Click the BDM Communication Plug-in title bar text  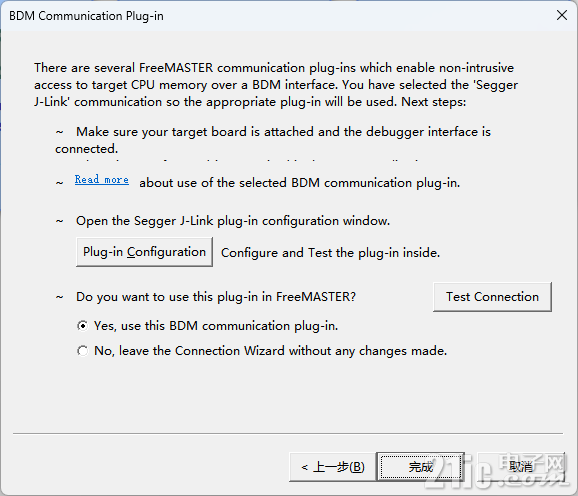[86, 16]
